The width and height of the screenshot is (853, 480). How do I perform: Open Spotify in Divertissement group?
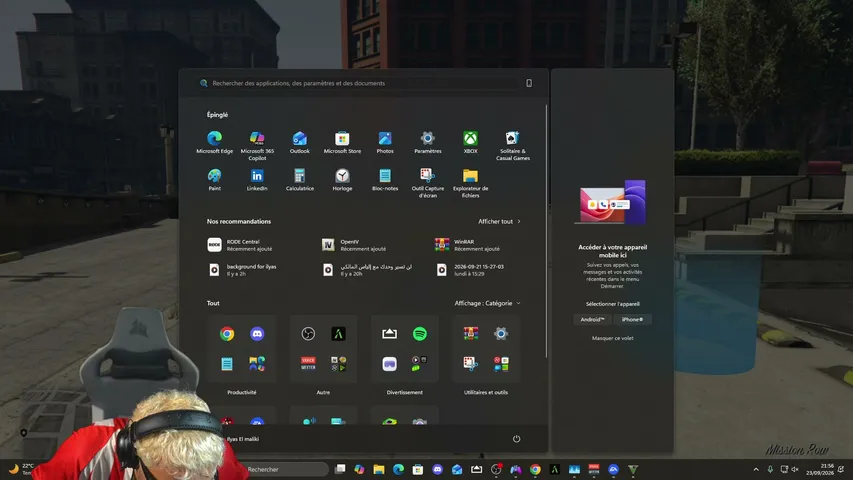(419, 334)
